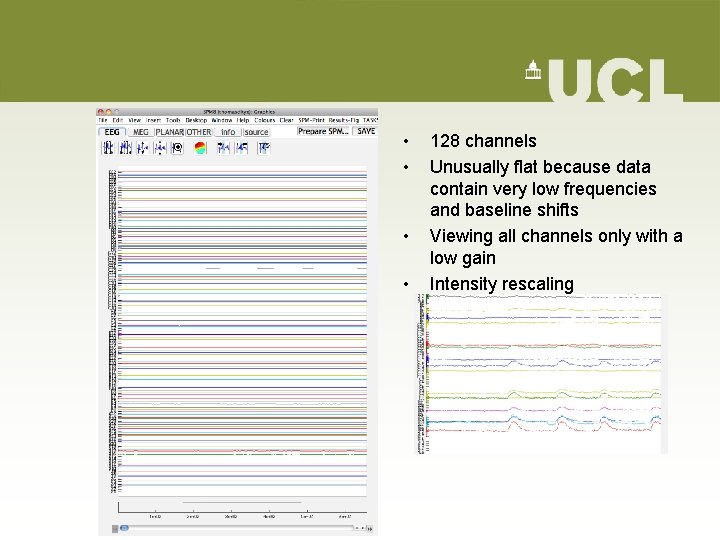Click the SAVE button

pos(366,131)
